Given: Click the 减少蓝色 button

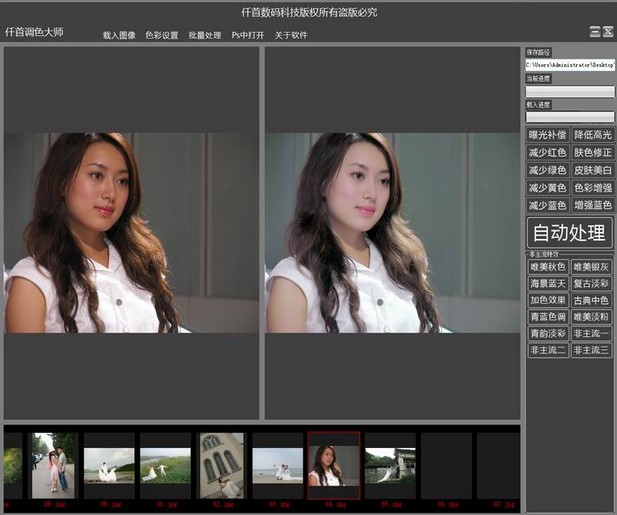Looking at the screenshot, I should 547,205.
